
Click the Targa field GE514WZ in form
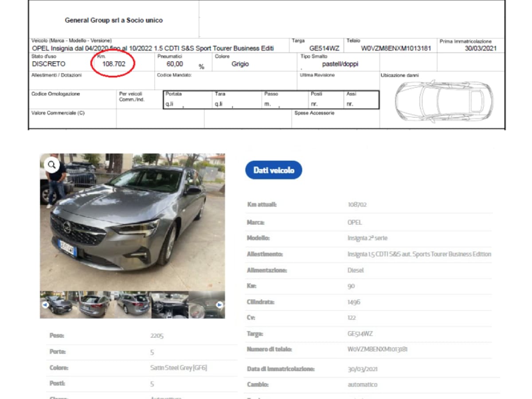click(x=324, y=48)
